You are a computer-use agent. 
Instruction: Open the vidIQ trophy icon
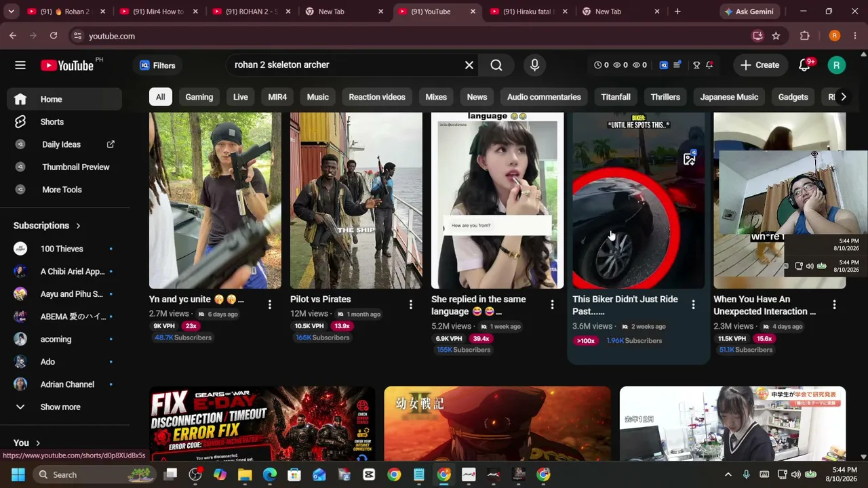pyautogui.click(x=696, y=65)
